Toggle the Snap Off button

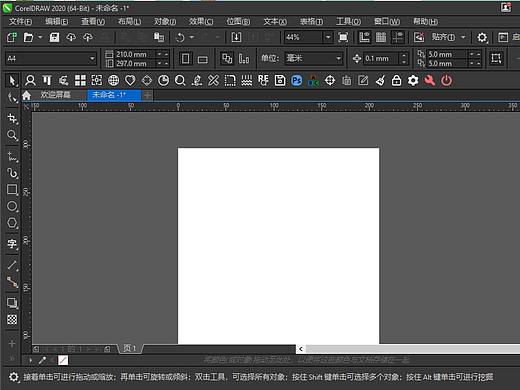(x=419, y=37)
